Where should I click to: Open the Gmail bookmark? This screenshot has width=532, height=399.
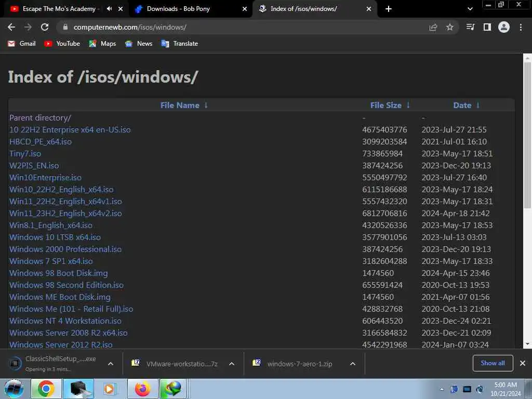pyautogui.click(x=22, y=44)
